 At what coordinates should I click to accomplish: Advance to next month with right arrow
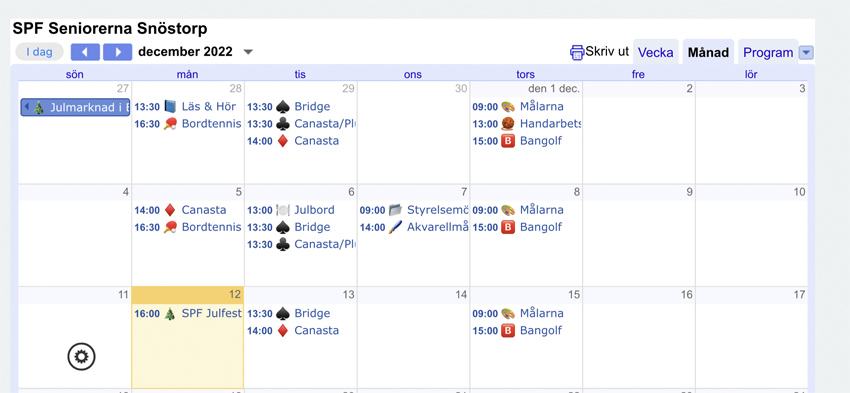tap(118, 52)
